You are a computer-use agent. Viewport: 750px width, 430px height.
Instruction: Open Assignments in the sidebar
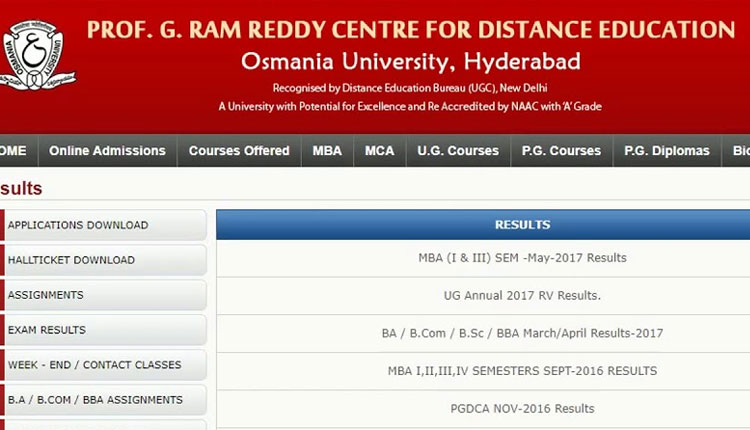103,295
